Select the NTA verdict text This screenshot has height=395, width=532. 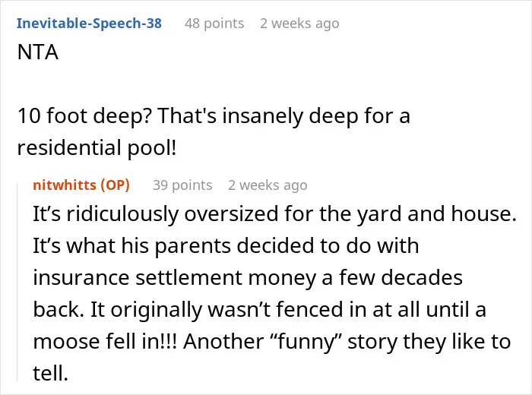(x=38, y=52)
